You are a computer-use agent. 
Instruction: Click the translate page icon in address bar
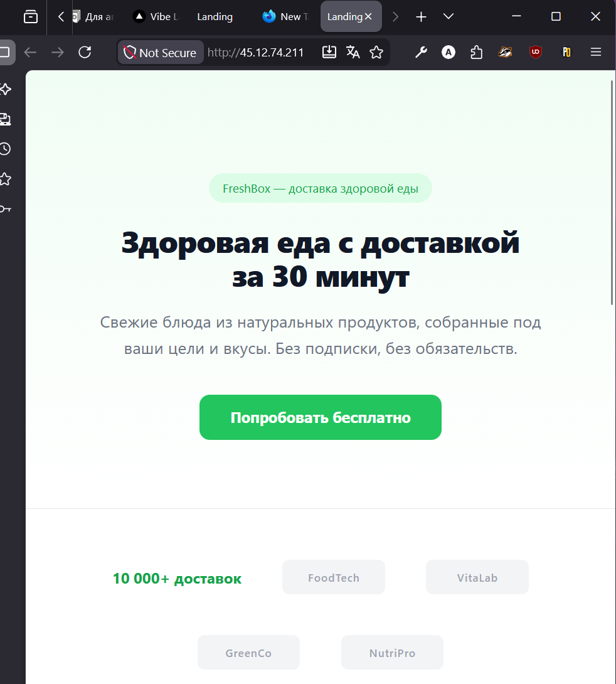click(x=353, y=52)
